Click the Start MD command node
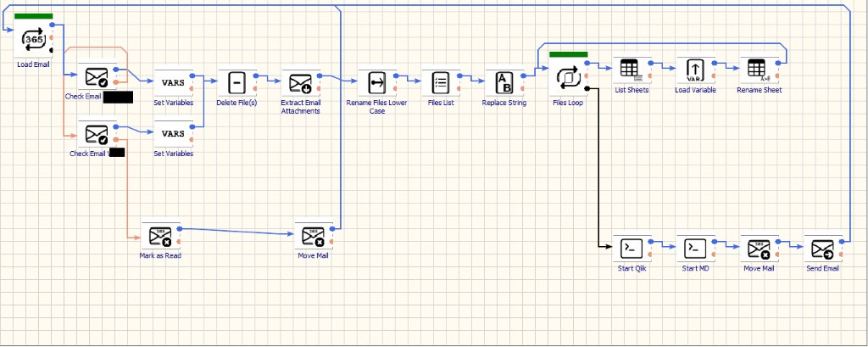 (695, 249)
